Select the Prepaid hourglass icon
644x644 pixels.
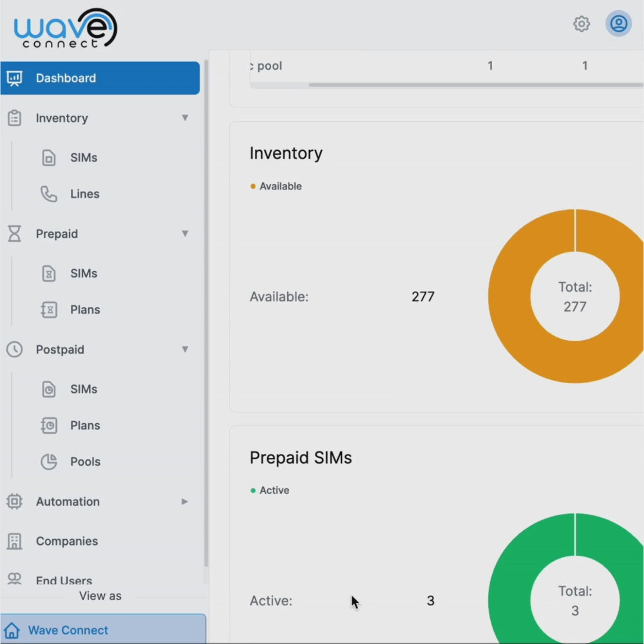14,234
